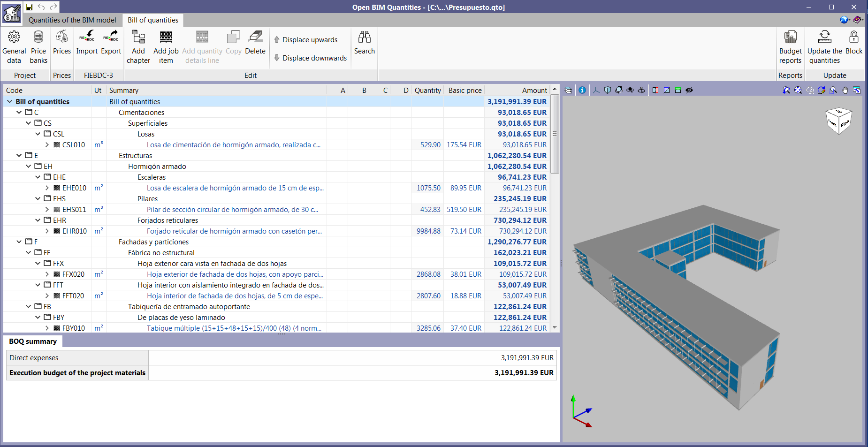Collapse the Fachadas y particiones chapter F

pos(19,242)
